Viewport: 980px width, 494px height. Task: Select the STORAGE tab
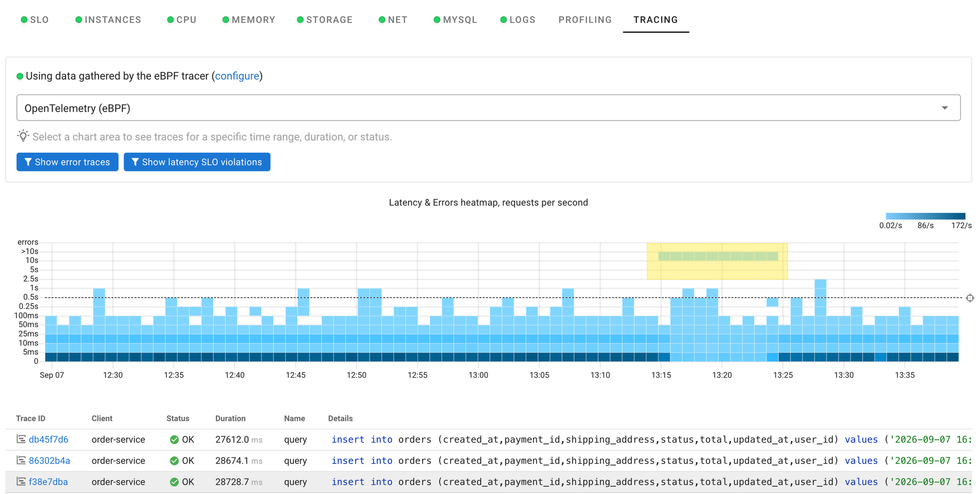pos(325,20)
